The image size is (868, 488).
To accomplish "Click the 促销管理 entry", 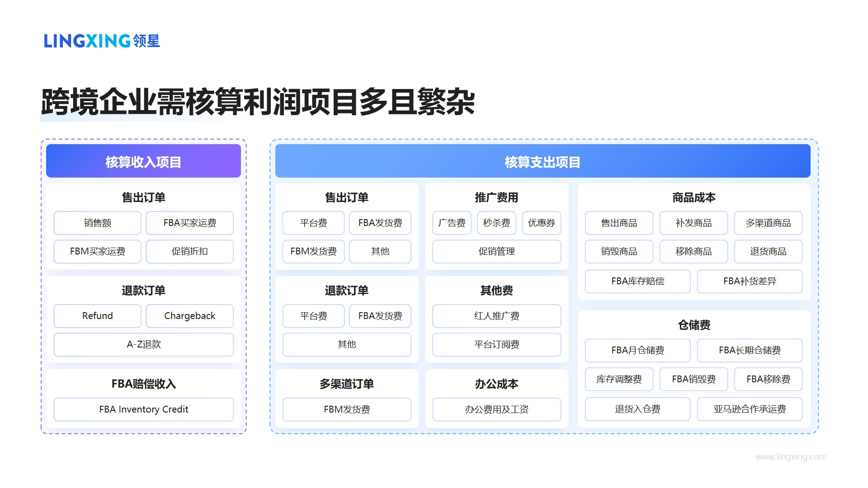I will point(496,252).
